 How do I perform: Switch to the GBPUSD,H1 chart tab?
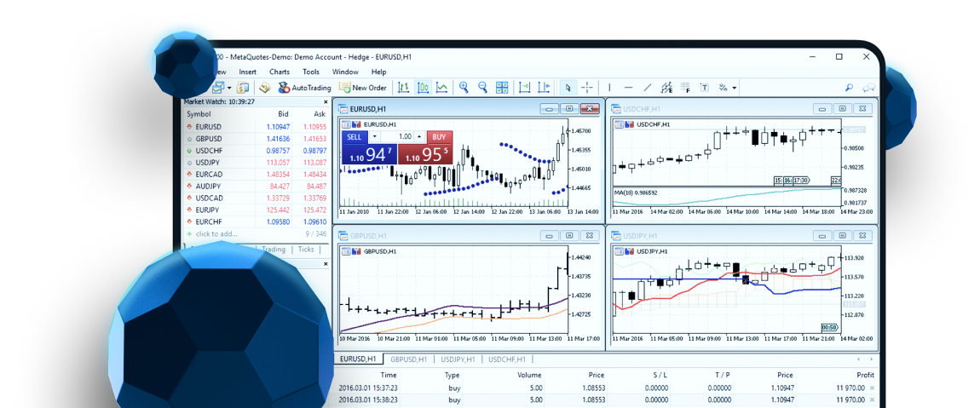[x=409, y=359]
